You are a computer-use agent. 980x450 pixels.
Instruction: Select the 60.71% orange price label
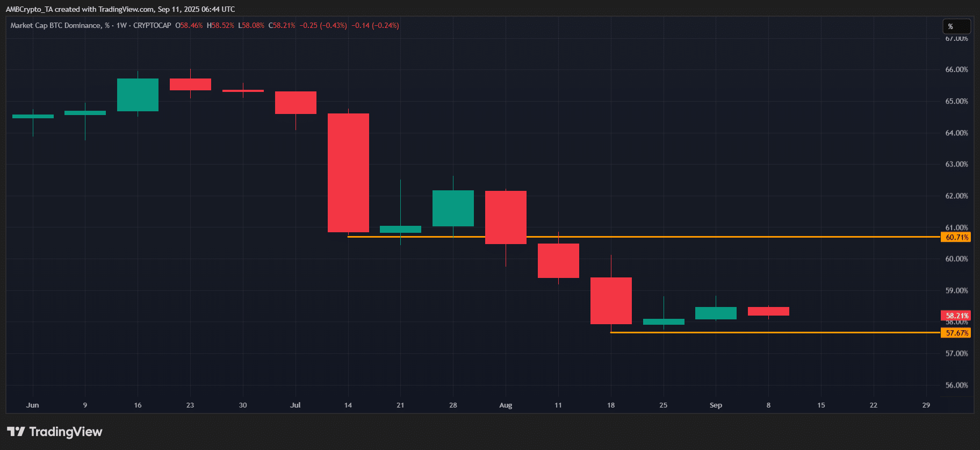tap(956, 237)
